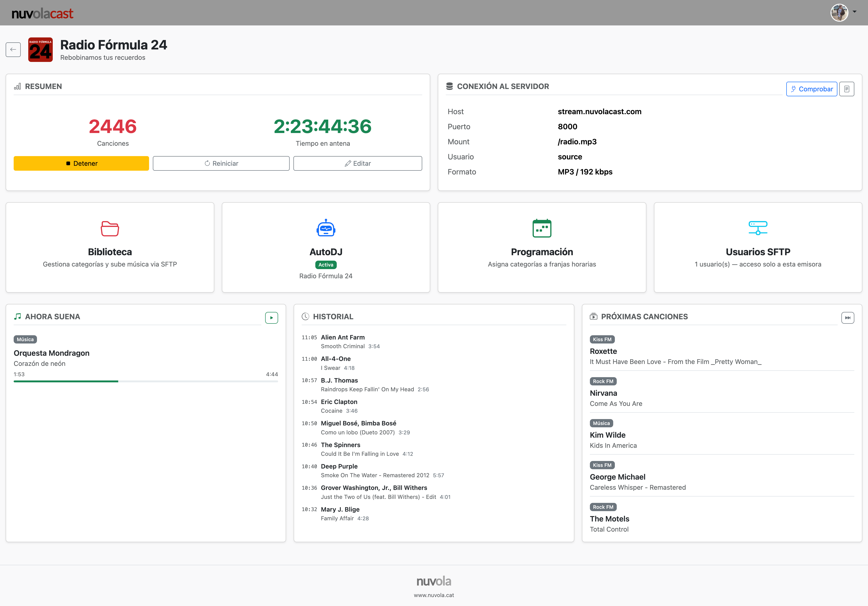868x606 pixels.
Task: Click the back arrow beside Radio Fórmula 24
Action: pos(13,49)
